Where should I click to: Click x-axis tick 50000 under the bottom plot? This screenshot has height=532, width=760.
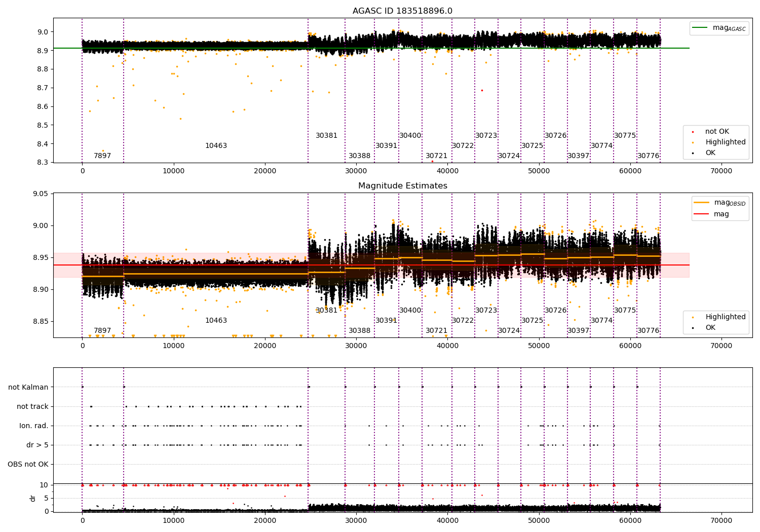(x=539, y=521)
